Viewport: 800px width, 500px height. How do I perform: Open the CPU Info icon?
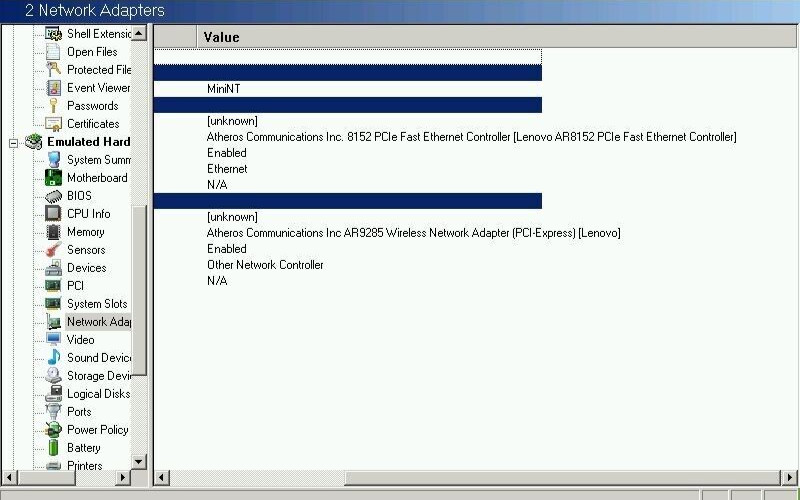[x=53, y=214]
